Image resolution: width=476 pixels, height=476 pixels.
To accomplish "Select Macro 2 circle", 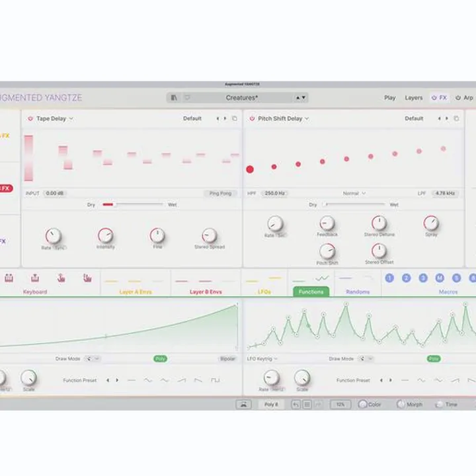I will pos(406,278).
